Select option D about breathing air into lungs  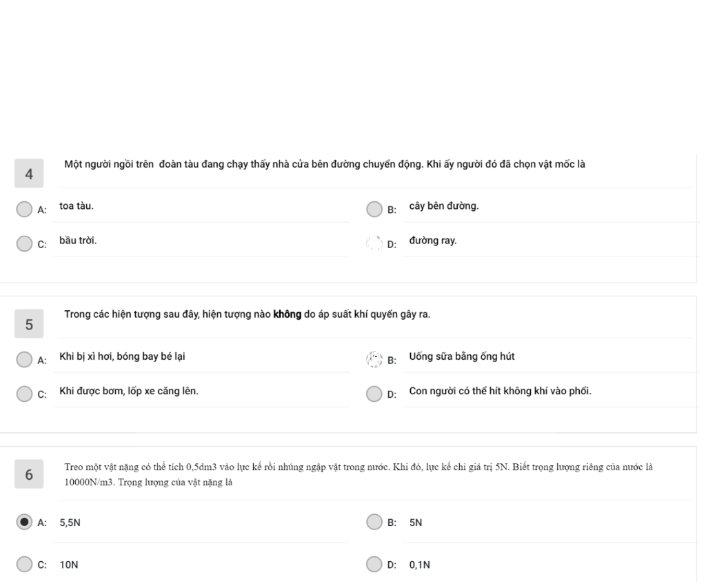[374, 394]
